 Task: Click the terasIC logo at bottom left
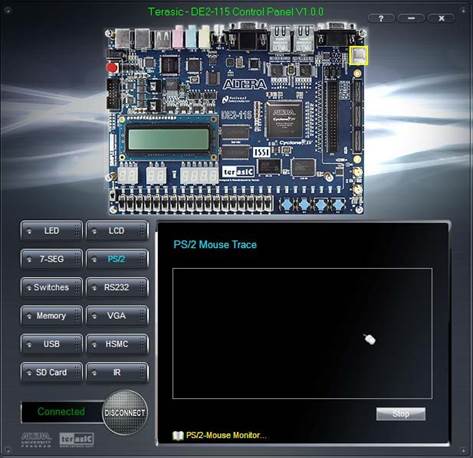tap(76, 439)
